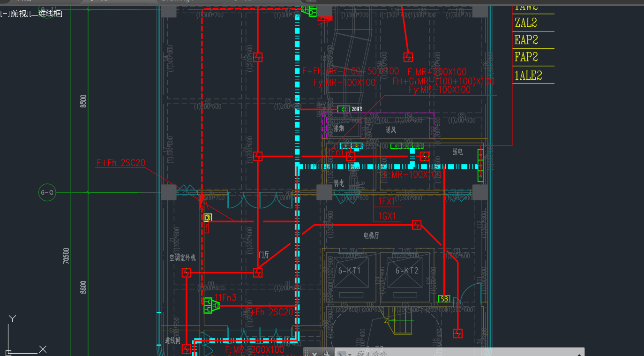Click the command prompt icon
Image resolution: width=644 pixels, height=356 pixels.
pyautogui.click(x=342, y=354)
